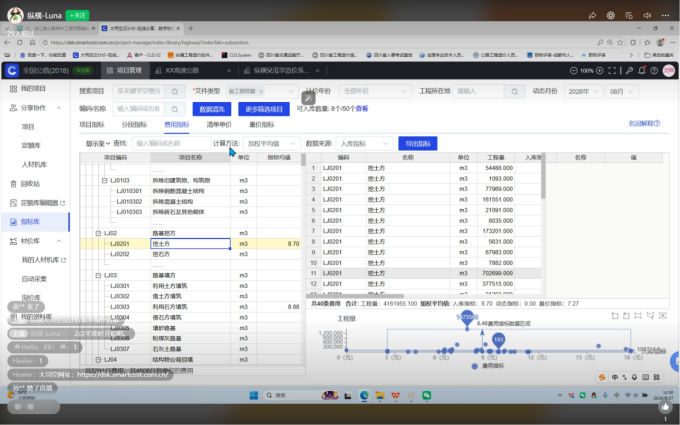
Task: Click third chart toolbar icon above scatter plot
Action: coord(638,316)
